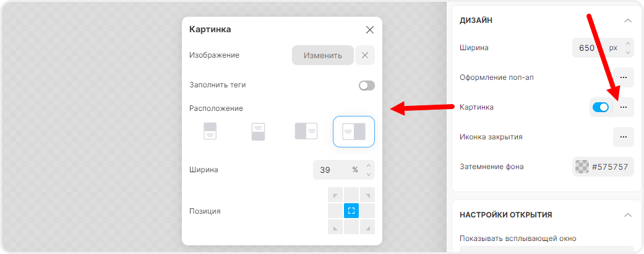Open Оформление поп-ап options menu
This screenshot has height=254, width=644.
coord(624,77)
